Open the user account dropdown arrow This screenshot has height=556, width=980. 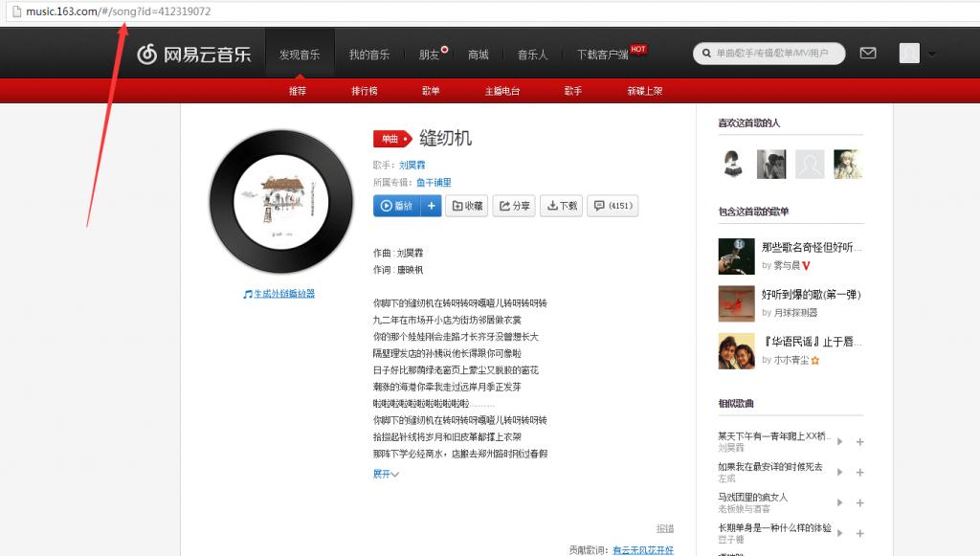(x=932, y=55)
